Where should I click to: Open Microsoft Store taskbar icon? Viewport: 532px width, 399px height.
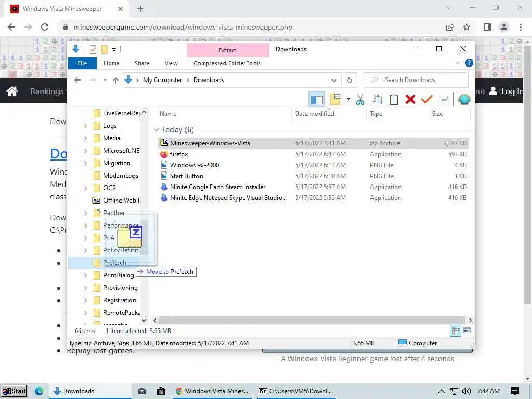[x=161, y=391]
